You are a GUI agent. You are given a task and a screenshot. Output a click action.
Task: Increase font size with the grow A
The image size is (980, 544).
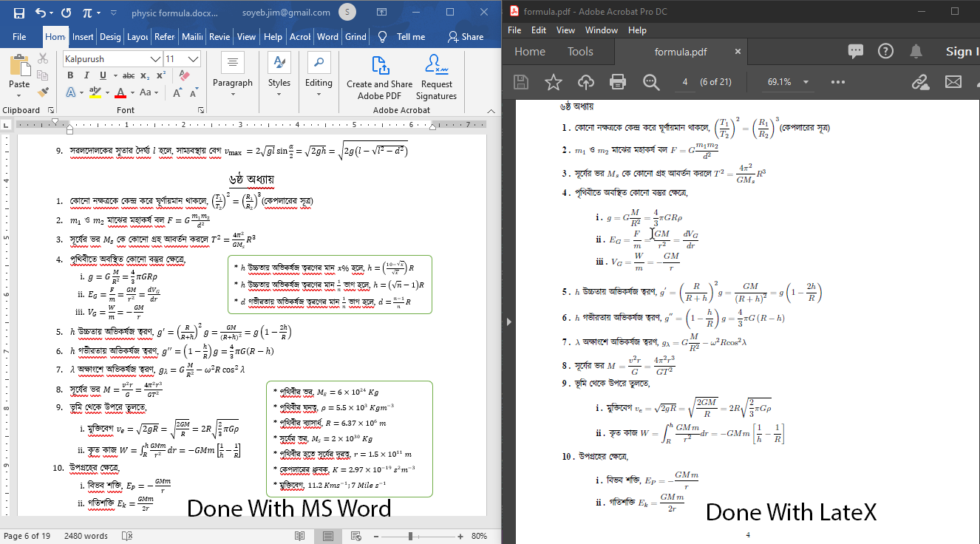coord(178,92)
